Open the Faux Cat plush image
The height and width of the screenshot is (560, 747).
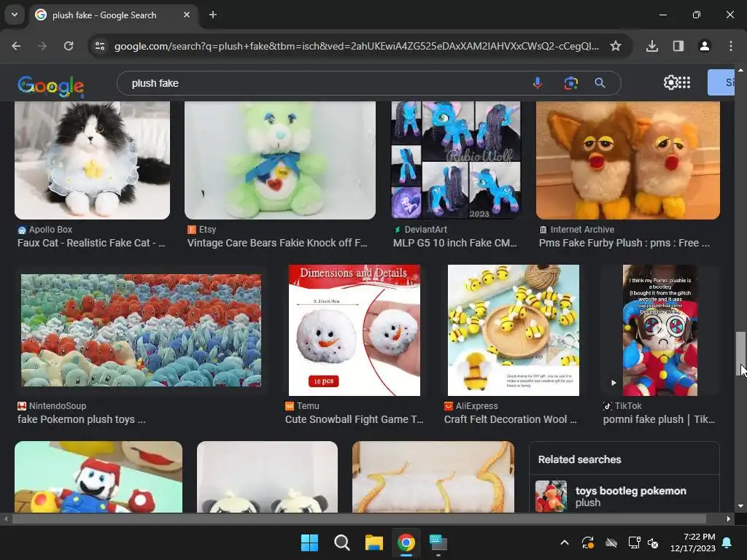pos(93,160)
